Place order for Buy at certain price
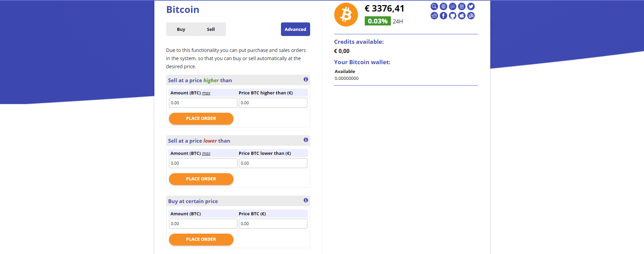Viewport: 644px width, 254px height. [201, 239]
